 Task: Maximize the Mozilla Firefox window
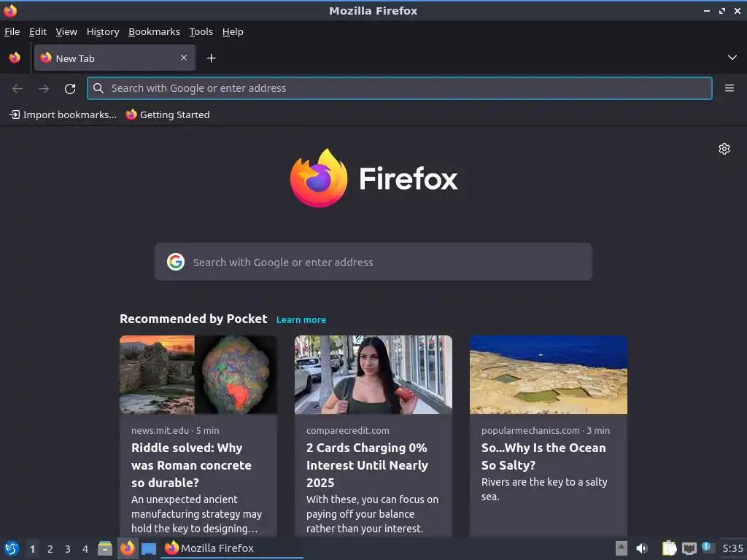[x=722, y=10]
